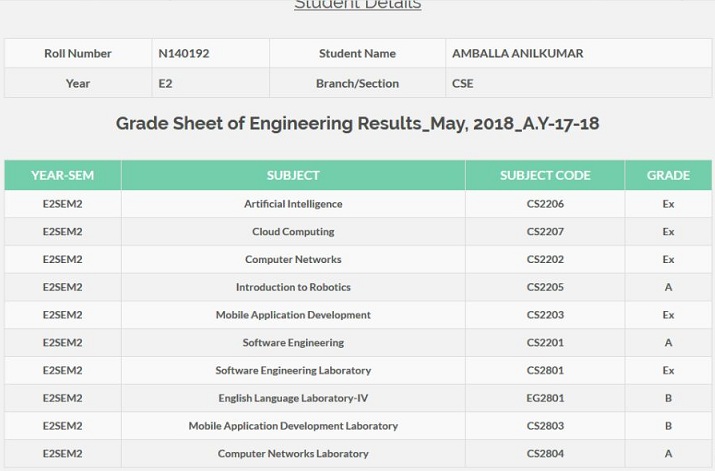Click subject code CS2804
This screenshot has width=715, height=471.
[x=545, y=454]
